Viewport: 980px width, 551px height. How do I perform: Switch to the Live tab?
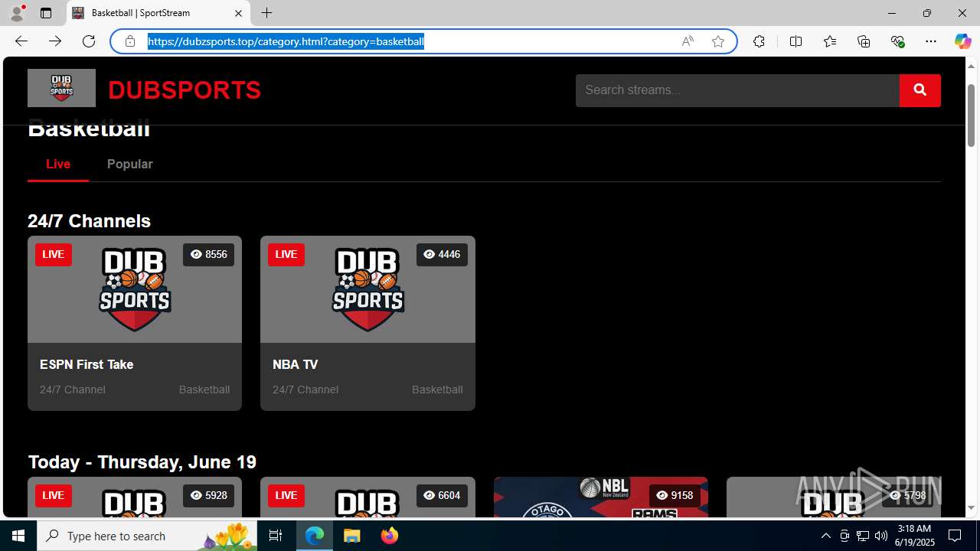[x=58, y=164]
